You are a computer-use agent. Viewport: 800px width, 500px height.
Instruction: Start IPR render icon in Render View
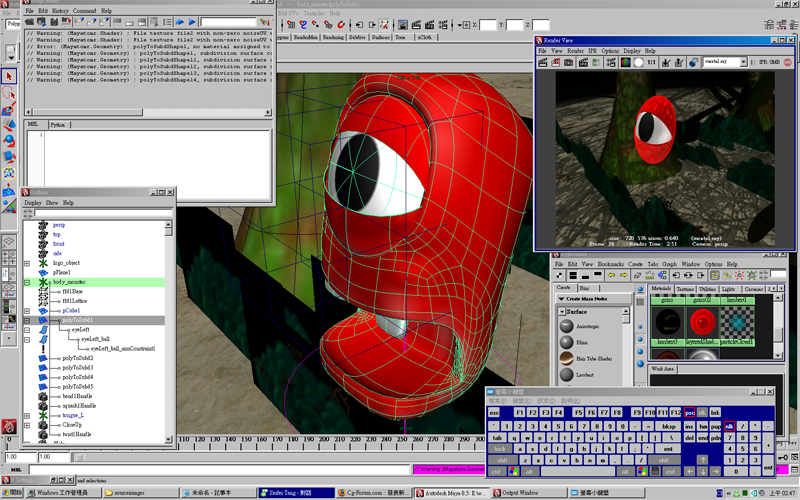click(x=583, y=62)
